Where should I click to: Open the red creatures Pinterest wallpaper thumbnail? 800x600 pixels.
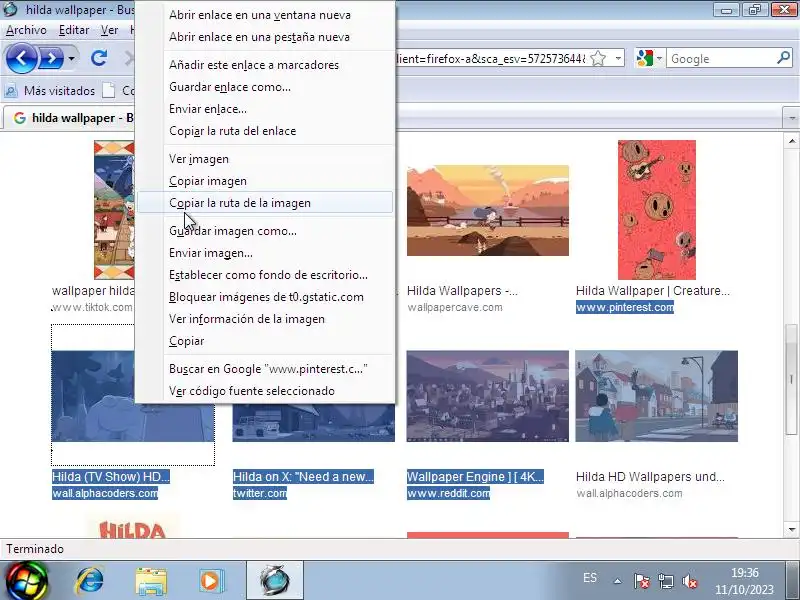657,210
